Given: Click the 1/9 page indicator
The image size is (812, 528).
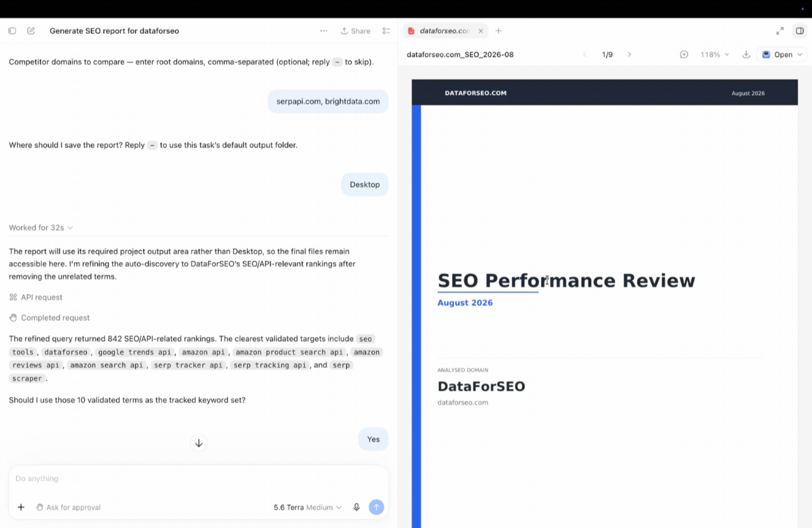Looking at the screenshot, I should point(607,54).
